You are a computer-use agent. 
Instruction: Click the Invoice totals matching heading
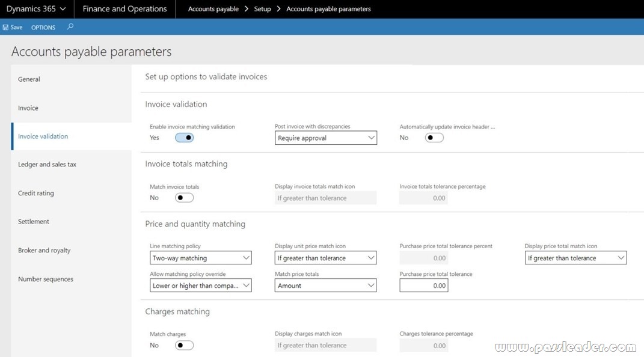pos(186,164)
